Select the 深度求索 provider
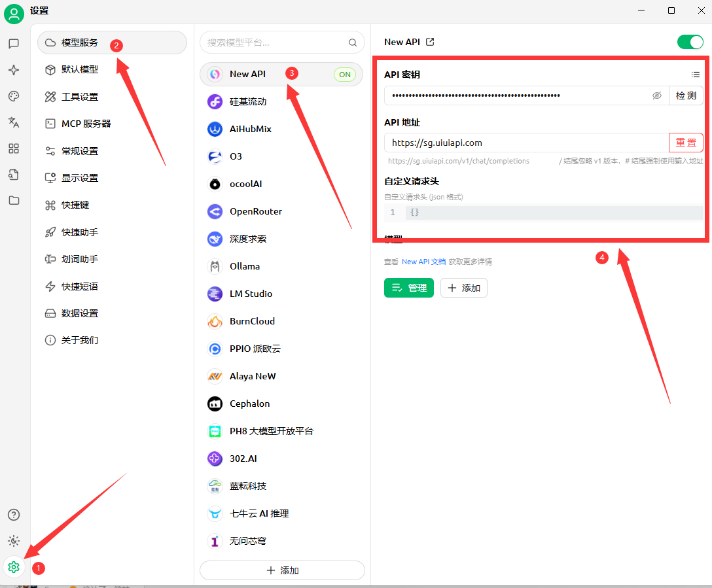The width and height of the screenshot is (712, 588). click(281, 239)
